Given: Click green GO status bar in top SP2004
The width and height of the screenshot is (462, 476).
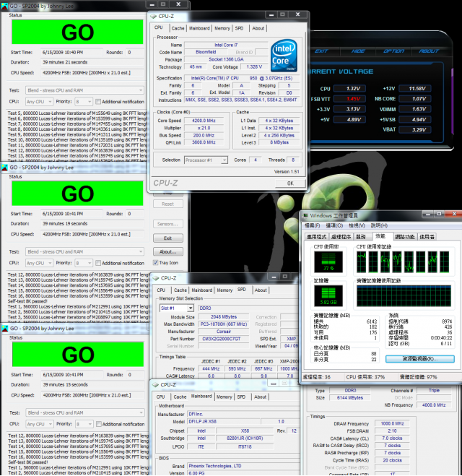Looking at the screenshot, I should click(x=77, y=32).
